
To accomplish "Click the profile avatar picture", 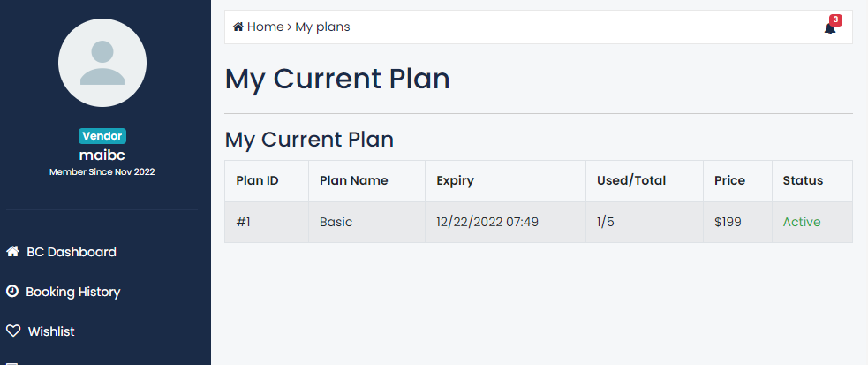I will coord(102,63).
